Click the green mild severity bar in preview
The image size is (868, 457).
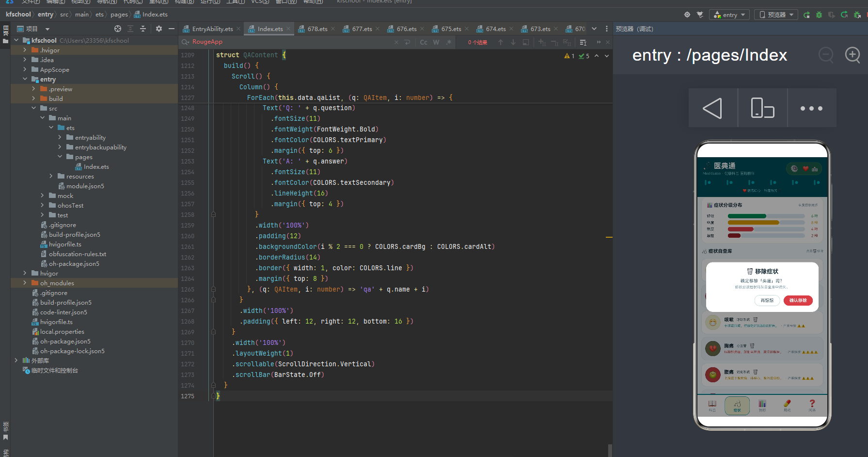[747, 216]
